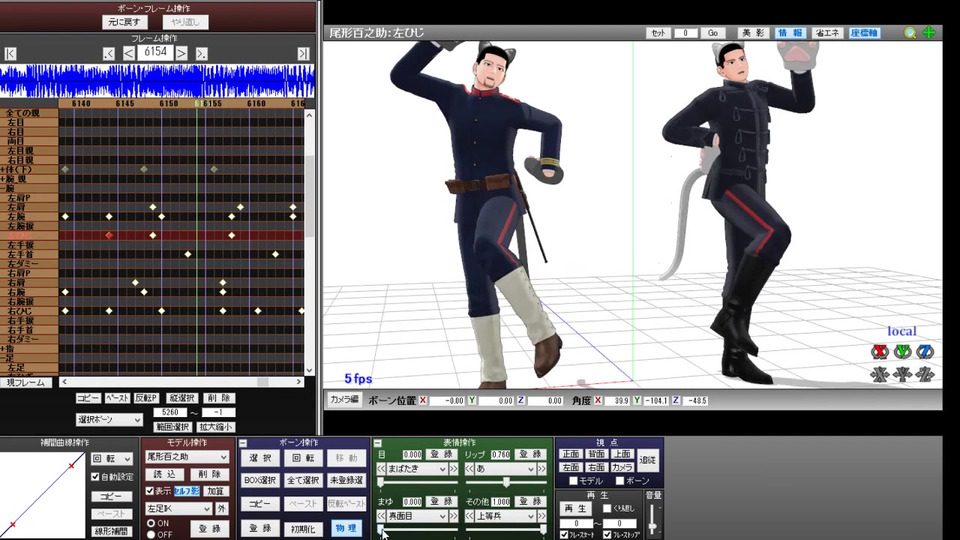The width and height of the screenshot is (960, 540).
Task: Previous その他 morph with << arrow
Action: point(470,516)
